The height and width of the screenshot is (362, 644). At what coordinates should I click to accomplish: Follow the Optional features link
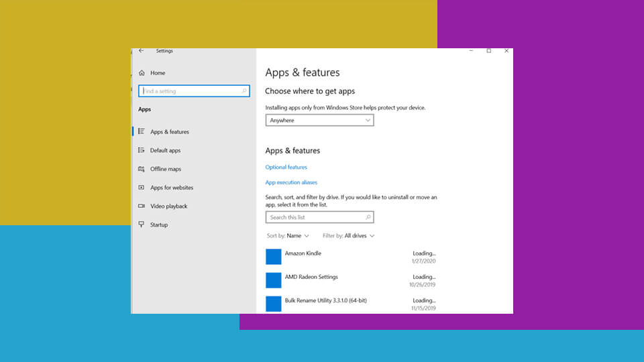[286, 167]
